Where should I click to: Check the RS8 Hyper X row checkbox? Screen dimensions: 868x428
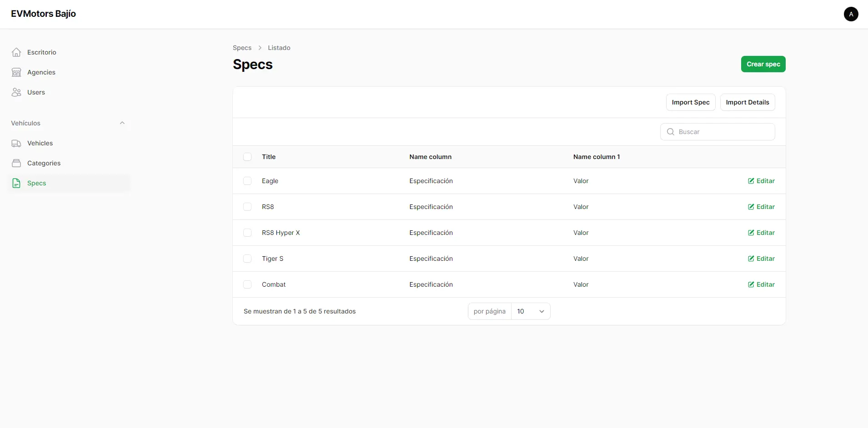[247, 233]
